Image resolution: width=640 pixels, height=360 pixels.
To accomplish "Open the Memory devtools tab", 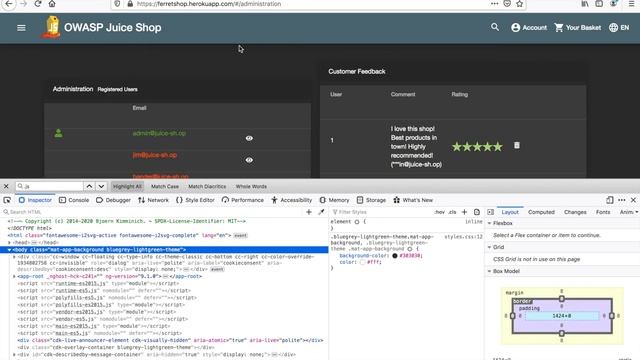I will 334,200.
